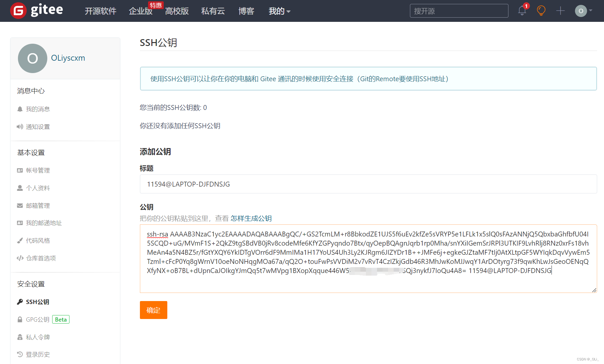Click the person icon beside 个人资料
The height and width of the screenshot is (364, 604).
pos(20,188)
